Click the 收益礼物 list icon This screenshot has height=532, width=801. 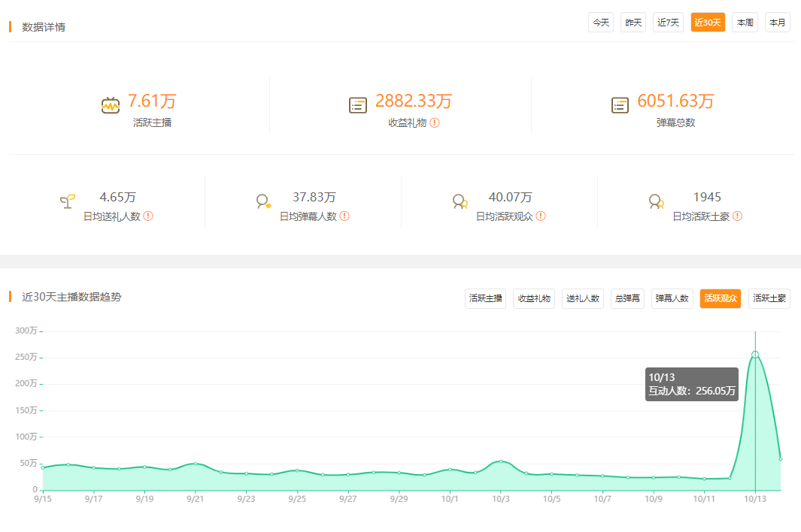click(357, 105)
